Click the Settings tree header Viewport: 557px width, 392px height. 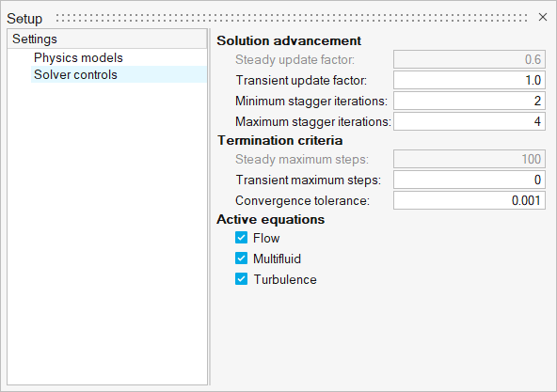[x=107, y=39]
